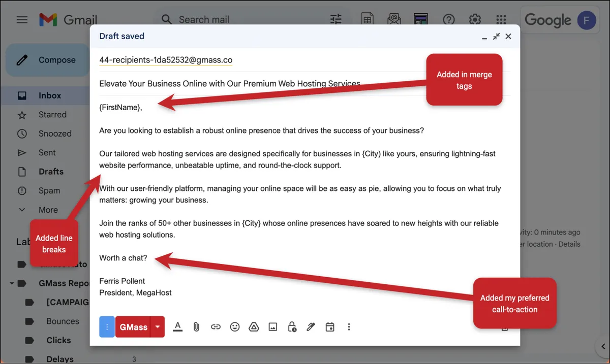
Task: Open the GMass dashboard report icon in header
Action: pos(420,20)
